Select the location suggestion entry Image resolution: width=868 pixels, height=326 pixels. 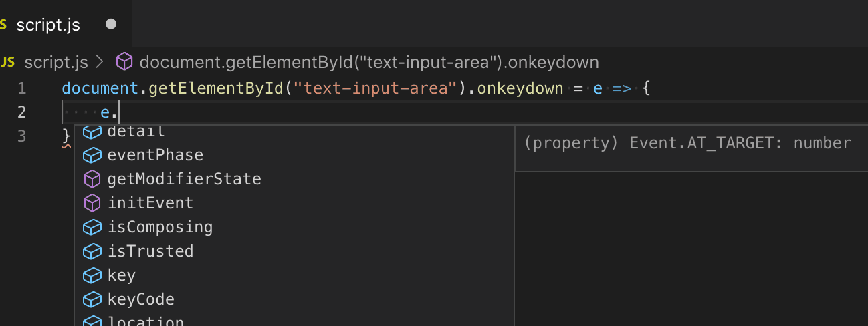145,321
